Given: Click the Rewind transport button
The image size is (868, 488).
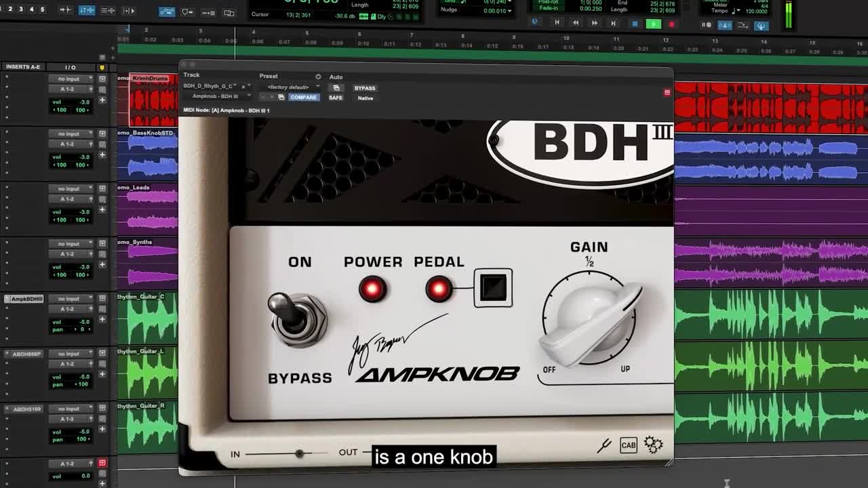Looking at the screenshot, I should 576,23.
